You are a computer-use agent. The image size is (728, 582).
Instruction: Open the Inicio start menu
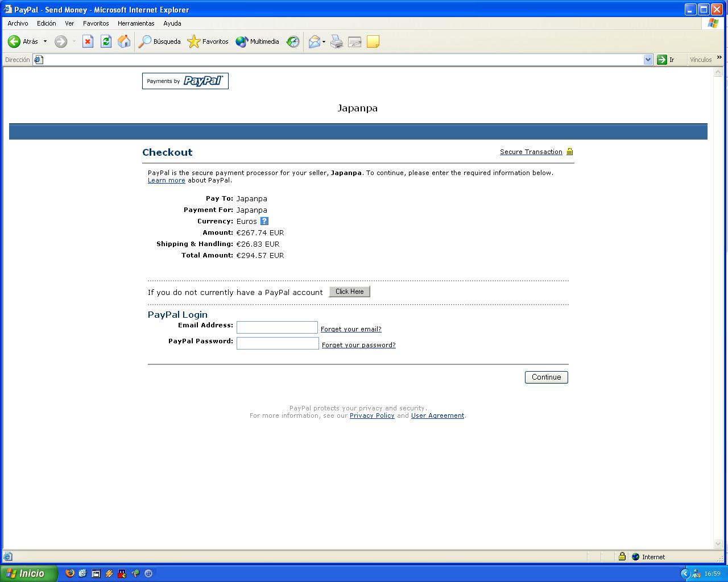28,573
